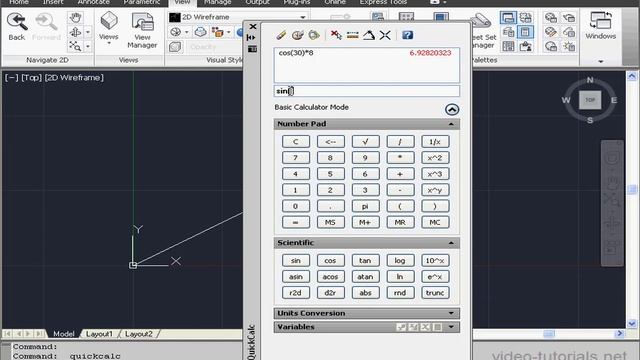Open the QuickCalc palette properties icon

coord(252,49)
